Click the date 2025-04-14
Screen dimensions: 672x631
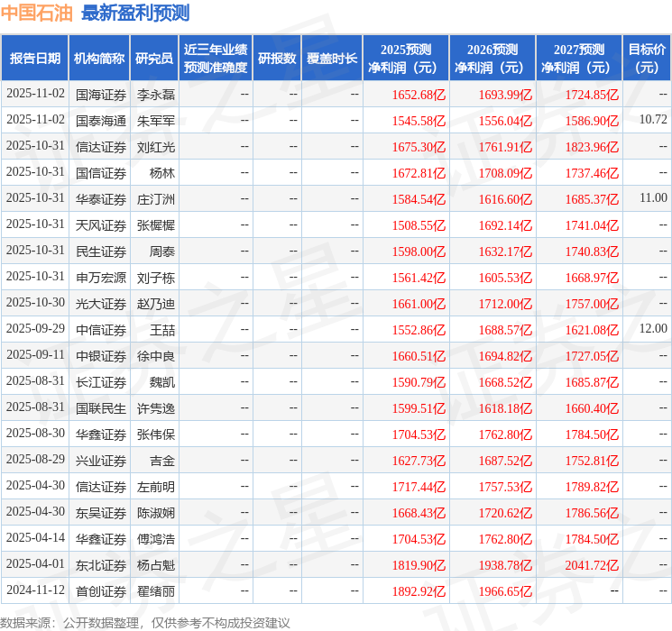click(x=35, y=537)
